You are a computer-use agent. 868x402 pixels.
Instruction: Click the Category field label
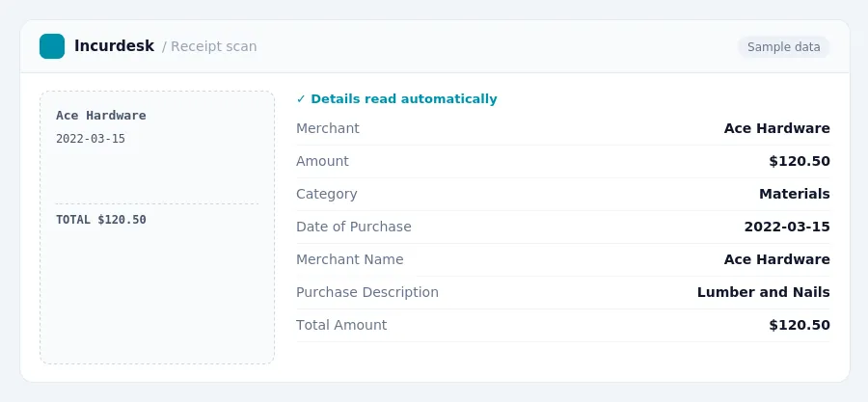(327, 194)
